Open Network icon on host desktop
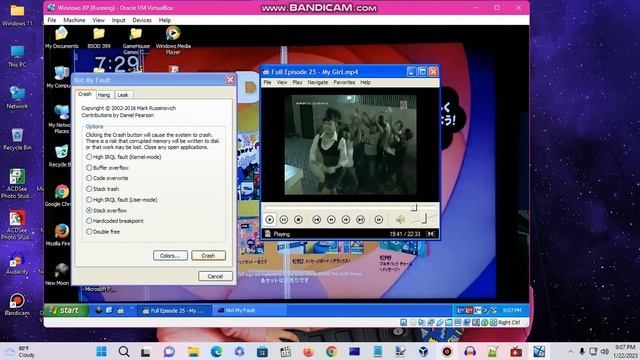This screenshot has width=640, height=360. tap(17, 98)
